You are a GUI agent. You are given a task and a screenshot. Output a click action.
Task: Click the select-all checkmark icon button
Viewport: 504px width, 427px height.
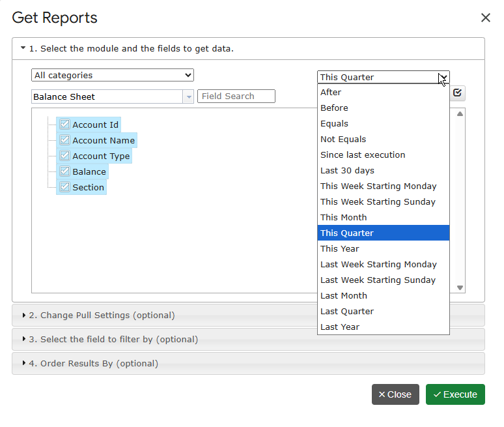pyautogui.click(x=457, y=93)
